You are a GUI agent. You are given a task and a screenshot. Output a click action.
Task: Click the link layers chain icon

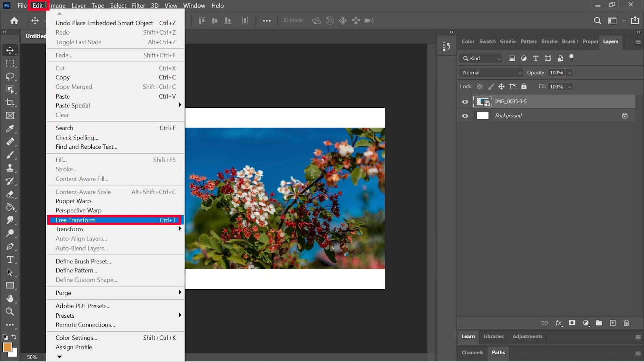coord(545,323)
